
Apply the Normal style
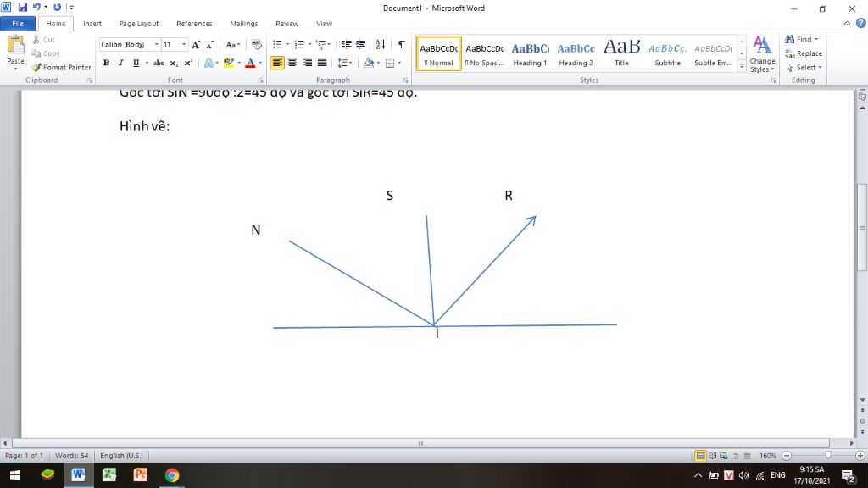click(x=438, y=53)
